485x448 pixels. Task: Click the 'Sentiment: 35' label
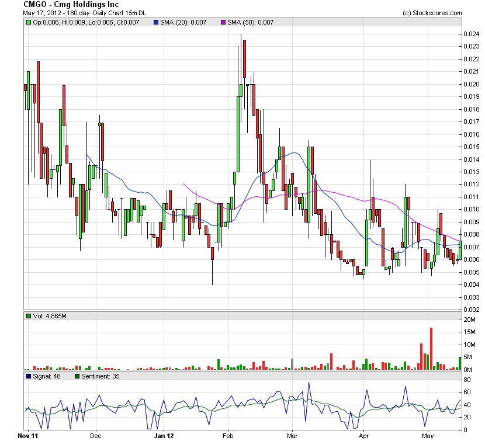[x=101, y=376]
